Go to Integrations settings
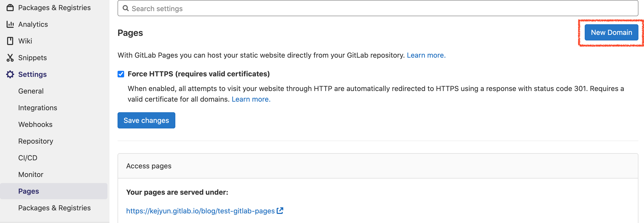The width and height of the screenshot is (644, 223). [x=38, y=108]
